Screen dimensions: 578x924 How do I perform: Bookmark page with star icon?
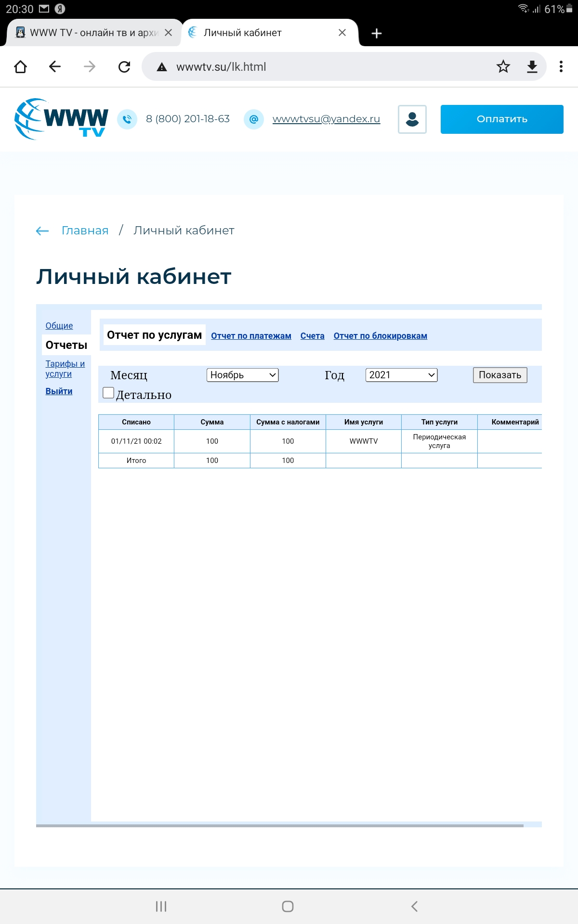pos(503,66)
